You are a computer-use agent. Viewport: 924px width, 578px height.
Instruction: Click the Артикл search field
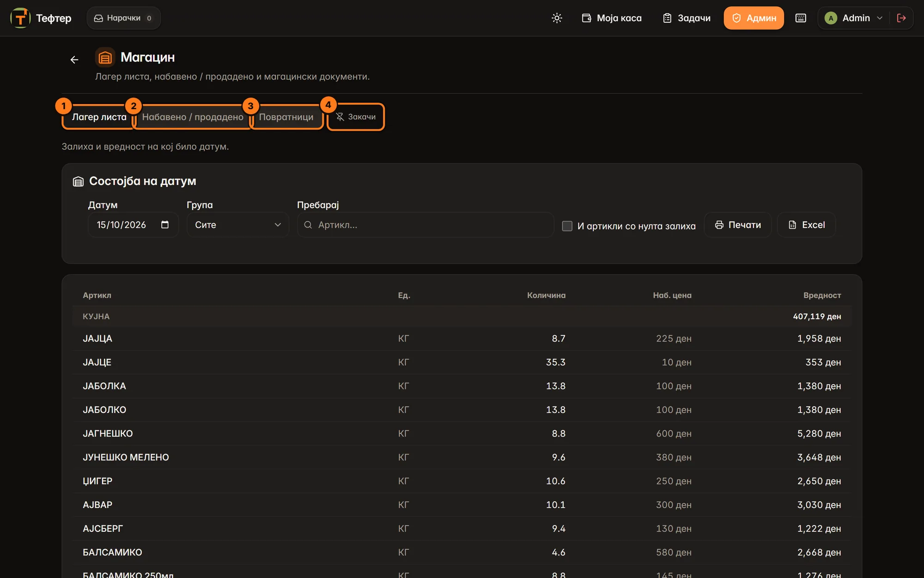426,225
